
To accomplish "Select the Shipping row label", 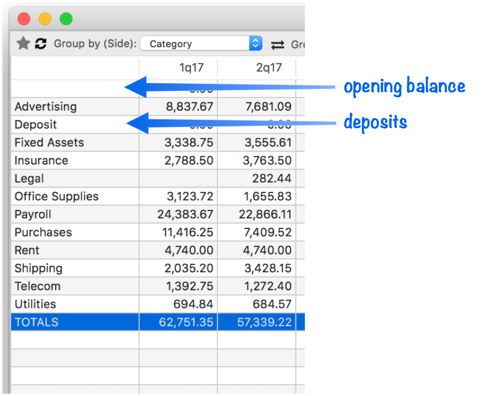I will (39, 268).
